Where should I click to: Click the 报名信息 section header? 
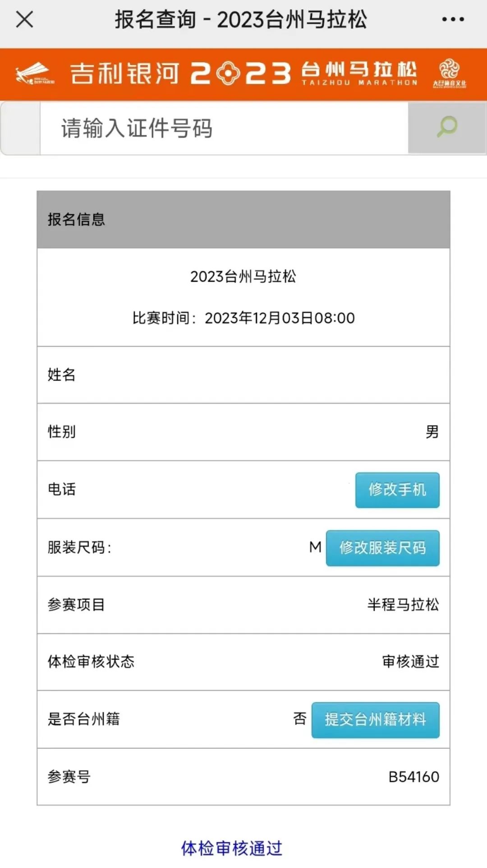point(77,219)
